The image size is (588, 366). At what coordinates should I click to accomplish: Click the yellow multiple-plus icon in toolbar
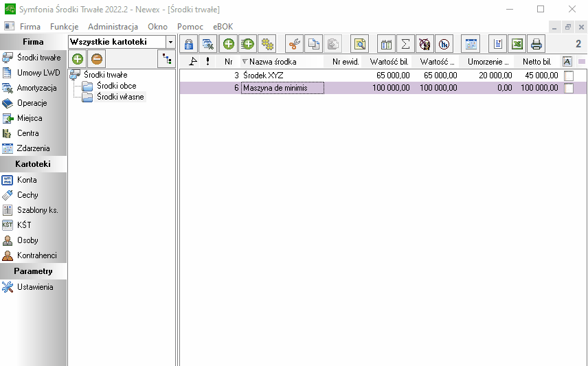(x=267, y=44)
